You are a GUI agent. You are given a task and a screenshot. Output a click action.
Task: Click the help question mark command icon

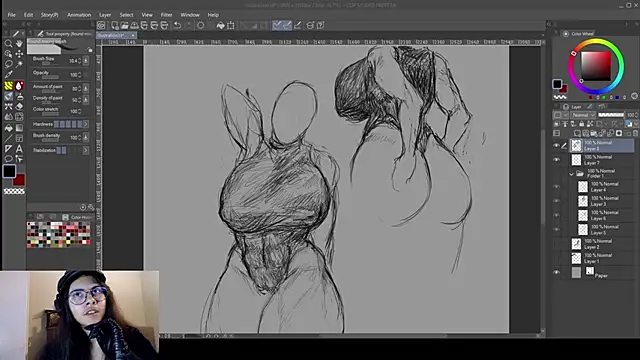pyautogui.click(x=321, y=25)
